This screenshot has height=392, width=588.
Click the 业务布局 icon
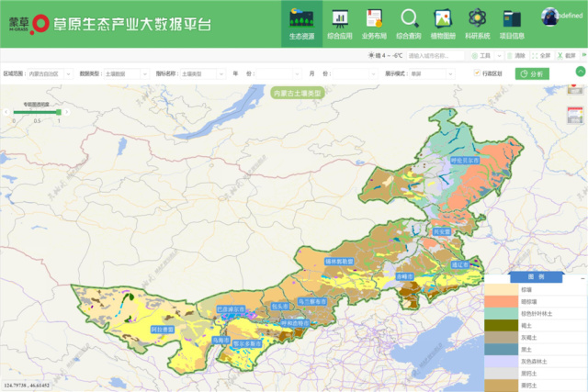click(374, 17)
